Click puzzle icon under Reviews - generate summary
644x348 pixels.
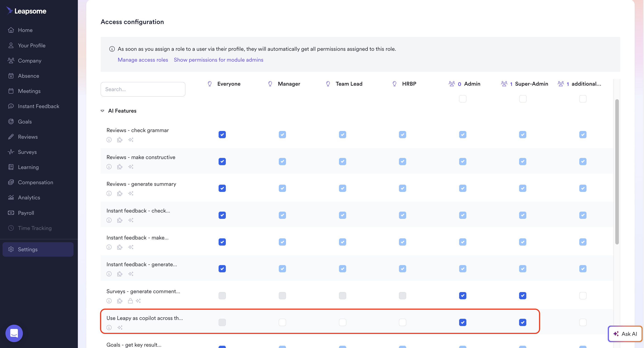pos(120,193)
